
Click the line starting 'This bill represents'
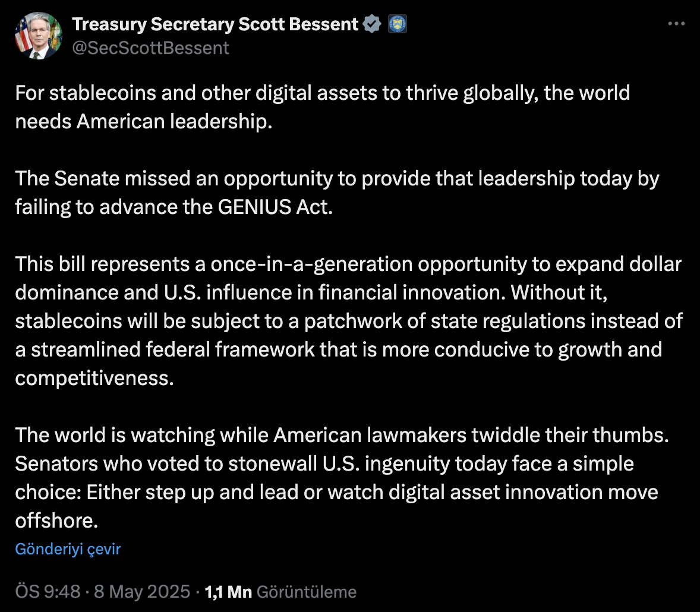348,264
